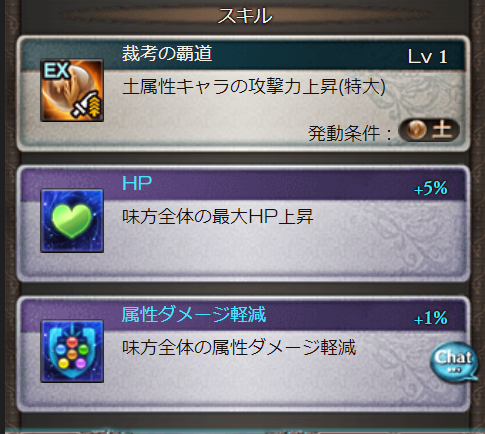Click the 味方全体の属性ダメージ軽減 description
This screenshot has height=434, width=485.
click(239, 348)
